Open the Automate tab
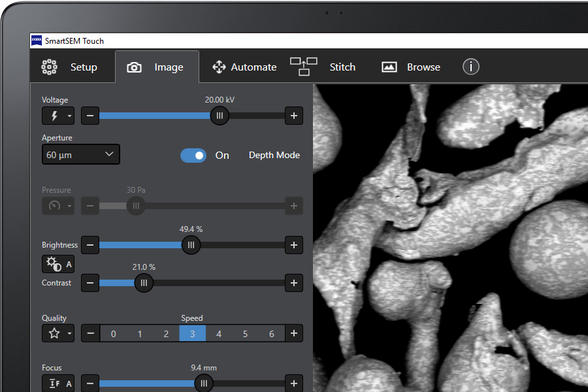Viewport: 588px width, 392px height. point(244,67)
